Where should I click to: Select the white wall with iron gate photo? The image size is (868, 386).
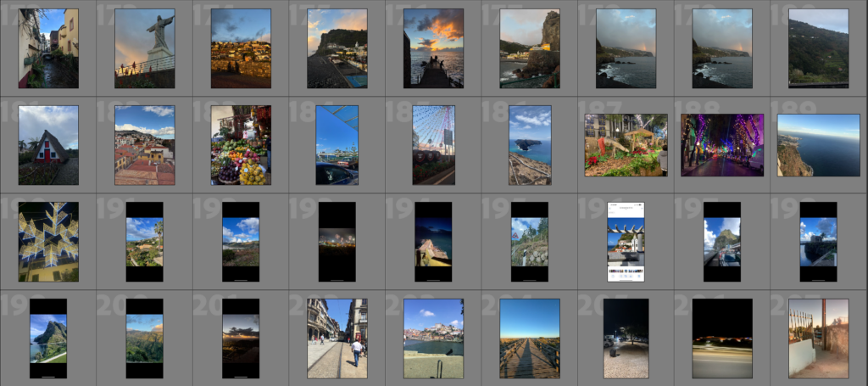point(818,338)
